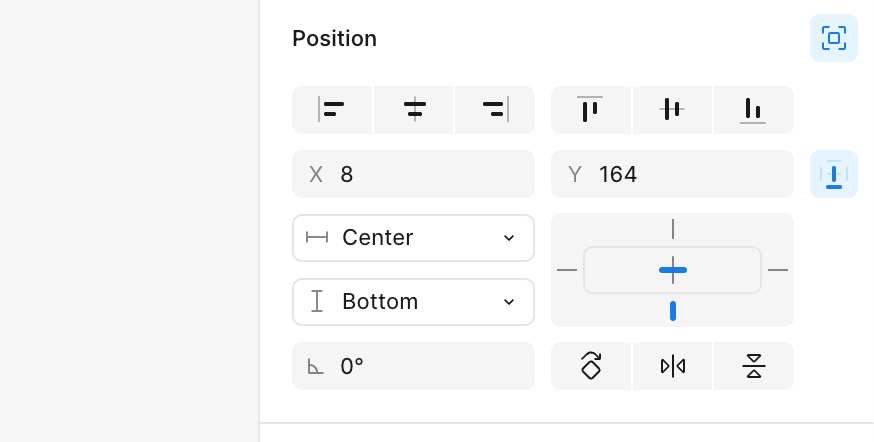Click the Y position field showing 164
Viewport: 874px width, 442px height.
(x=672, y=174)
